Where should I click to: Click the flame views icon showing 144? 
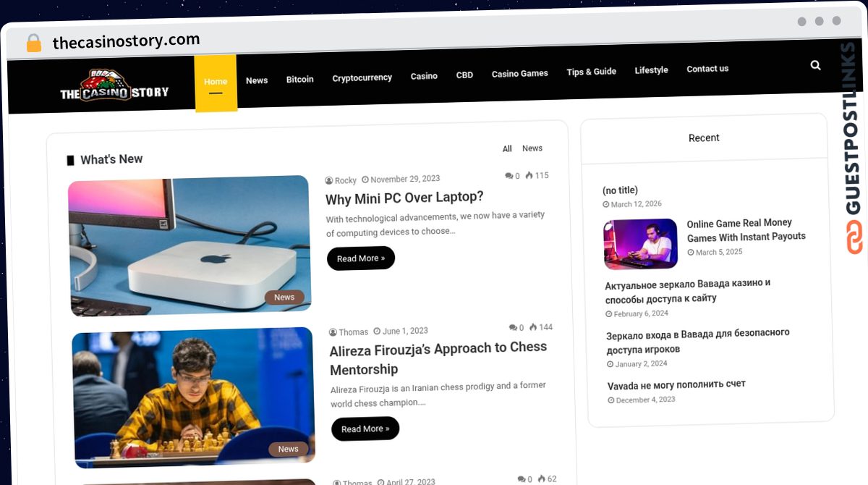click(533, 327)
